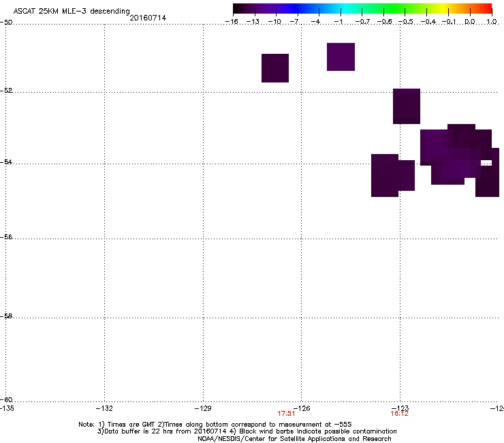Click the plot title 'ASCAT 25KM MLE-3 descending'

pos(72,11)
